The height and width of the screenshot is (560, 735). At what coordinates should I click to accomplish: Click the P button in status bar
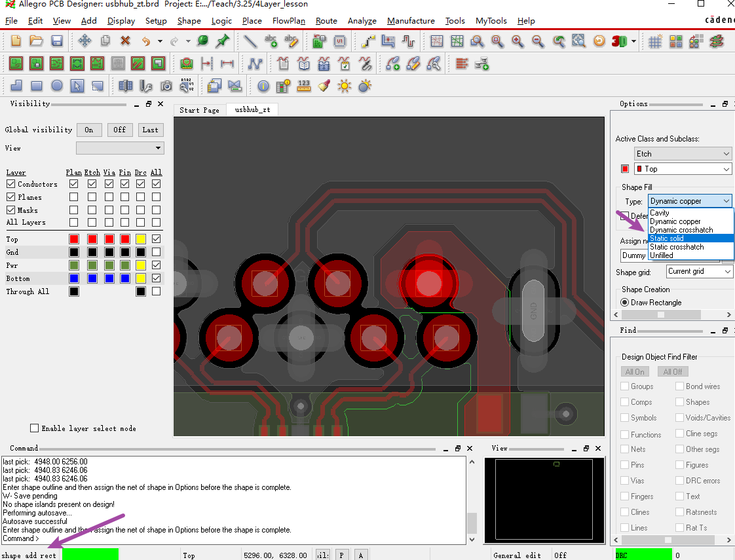[x=341, y=555]
